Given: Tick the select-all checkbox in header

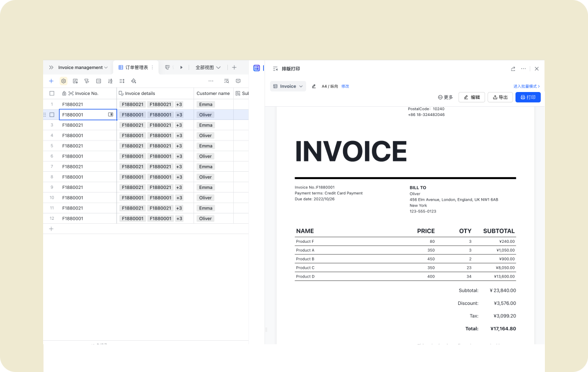Looking at the screenshot, I should pyautogui.click(x=52, y=93).
